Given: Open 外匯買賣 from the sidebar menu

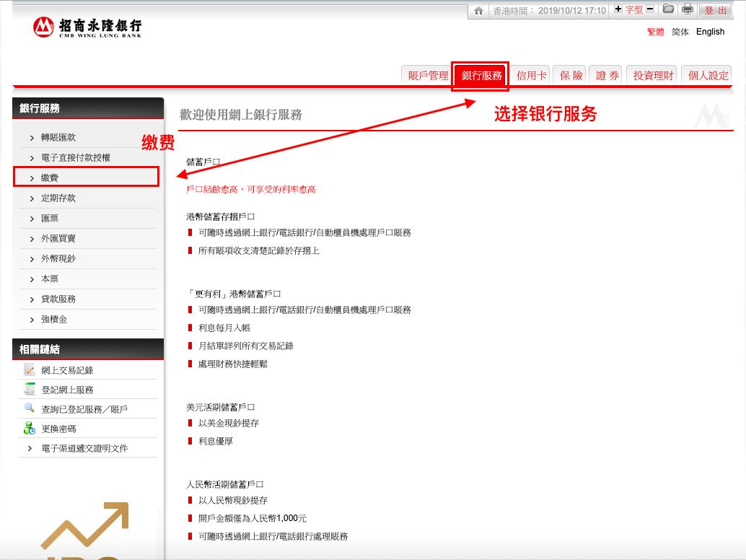Looking at the screenshot, I should [58, 238].
